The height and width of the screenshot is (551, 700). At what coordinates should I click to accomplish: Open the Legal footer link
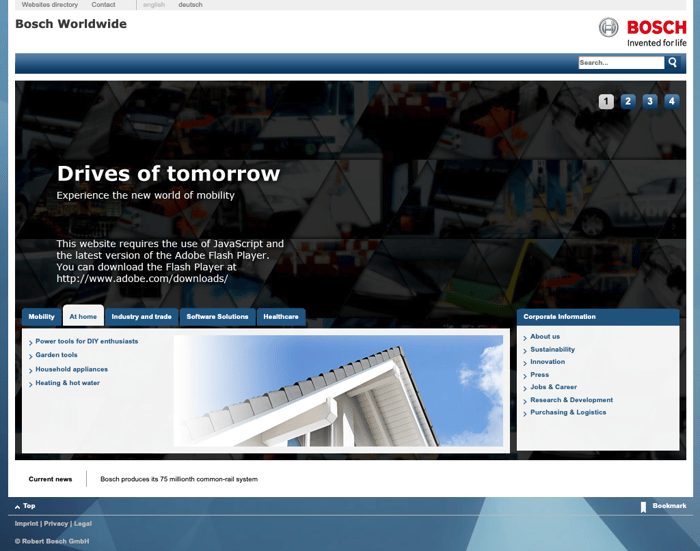click(x=83, y=524)
